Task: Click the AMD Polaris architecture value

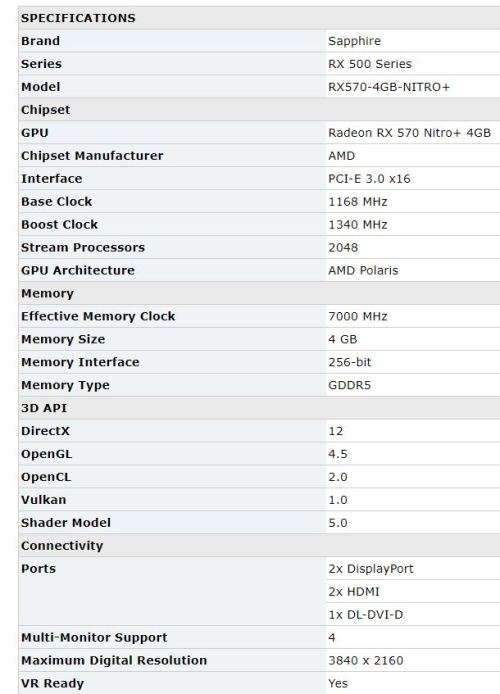Action: [x=363, y=271]
